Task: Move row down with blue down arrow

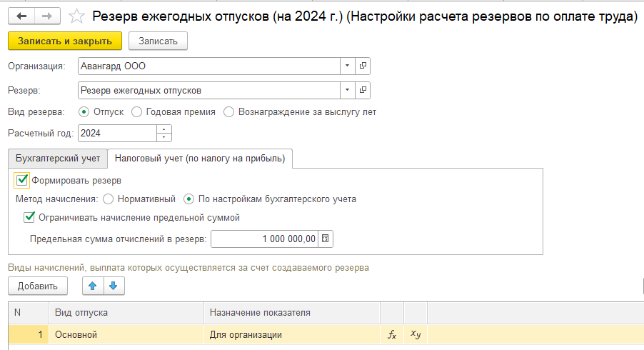Action: point(114,286)
